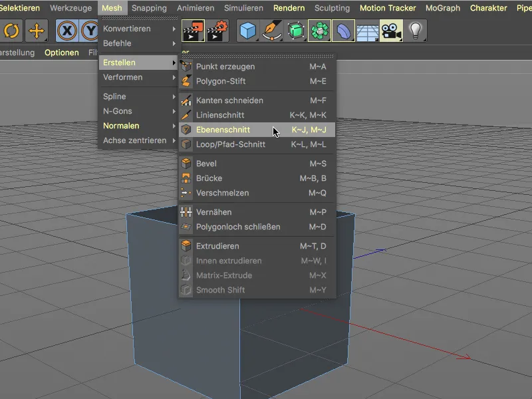Open the Motion Tracker menu
Image resolution: width=532 pixels, height=399 pixels.
pos(388,8)
